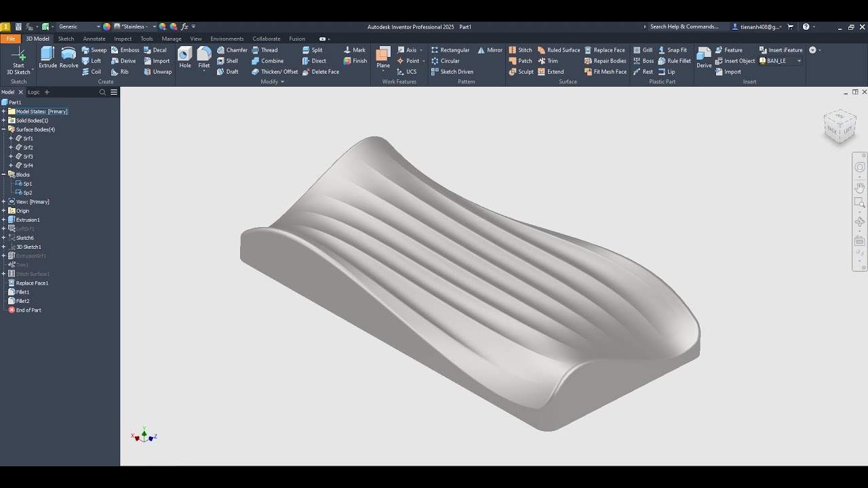The width and height of the screenshot is (868, 488).
Task: Open the Decal command
Action: point(155,50)
